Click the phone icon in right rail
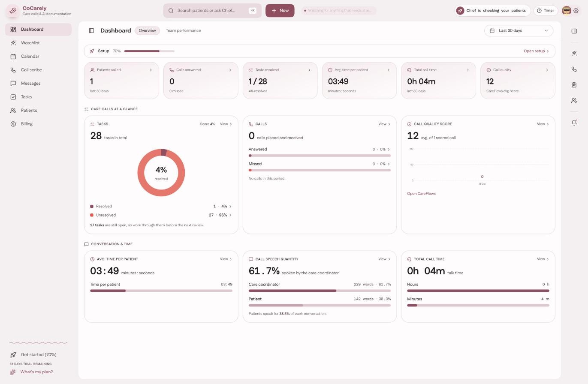This screenshot has width=588, height=384. pyautogui.click(x=574, y=69)
